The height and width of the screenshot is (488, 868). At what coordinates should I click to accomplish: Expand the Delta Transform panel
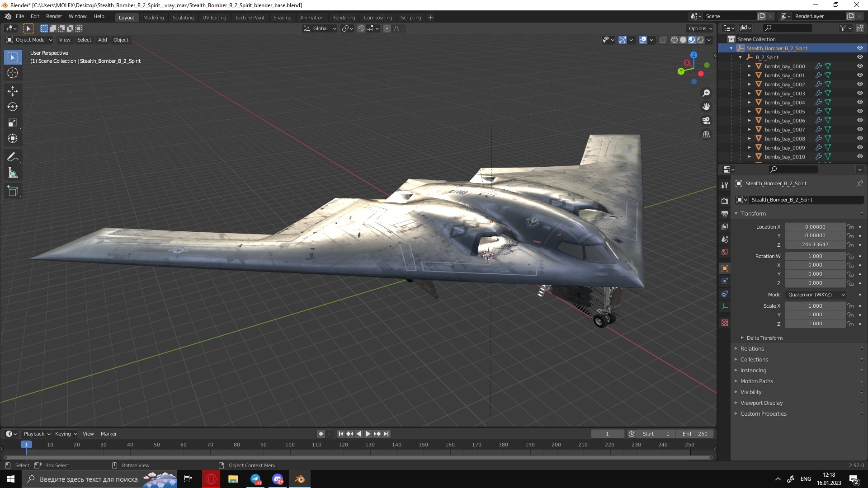pyautogui.click(x=764, y=338)
